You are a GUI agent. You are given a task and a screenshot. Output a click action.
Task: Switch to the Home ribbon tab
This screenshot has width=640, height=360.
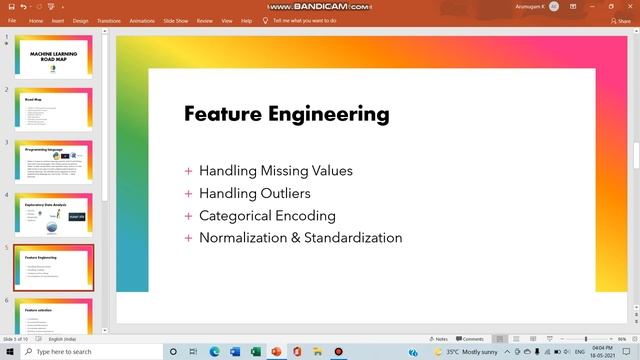click(x=36, y=21)
